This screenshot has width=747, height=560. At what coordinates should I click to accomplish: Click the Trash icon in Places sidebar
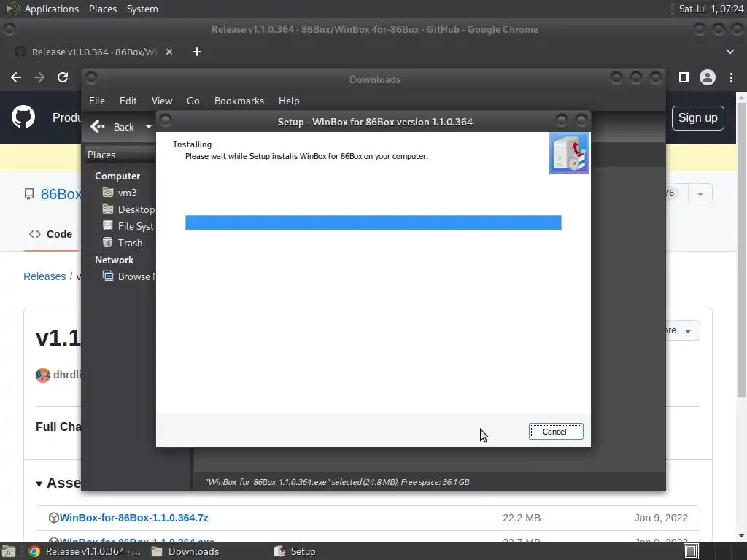click(x=108, y=242)
